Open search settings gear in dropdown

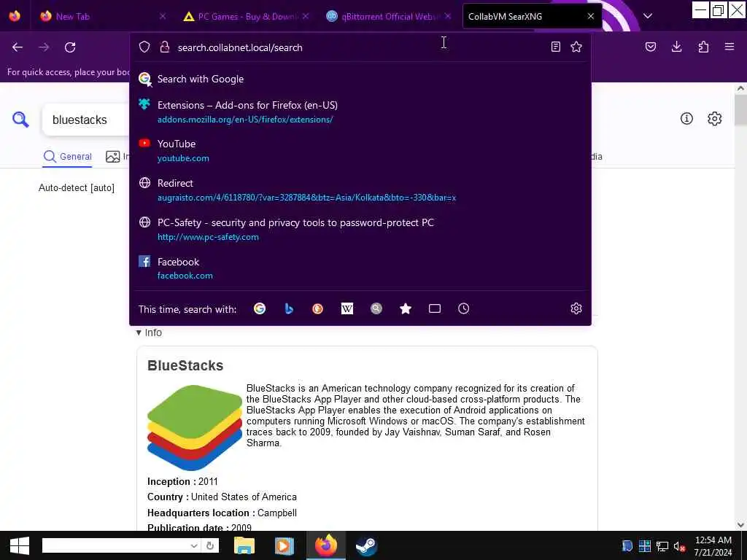click(x=576, y=308)
